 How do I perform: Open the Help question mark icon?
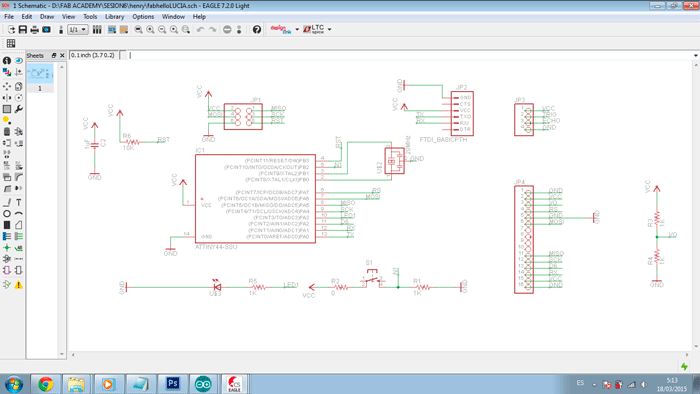click(x=257, y=29)
